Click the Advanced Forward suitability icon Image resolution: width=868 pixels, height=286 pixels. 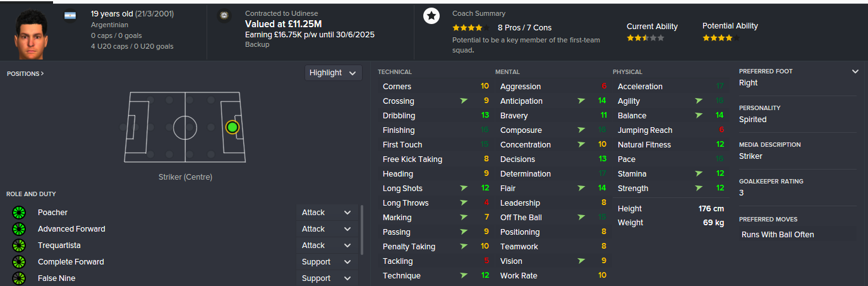18,229
